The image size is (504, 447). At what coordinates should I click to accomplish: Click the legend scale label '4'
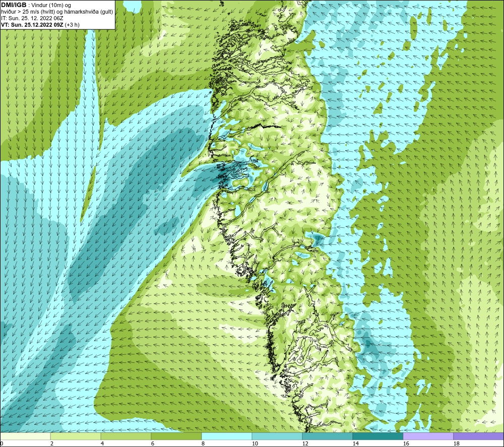tap(102, 443)
